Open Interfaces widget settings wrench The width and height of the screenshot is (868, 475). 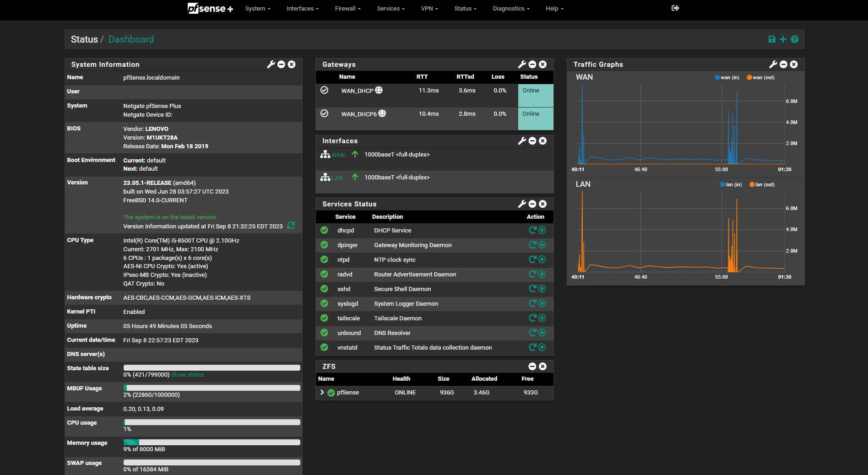point(522,141)
